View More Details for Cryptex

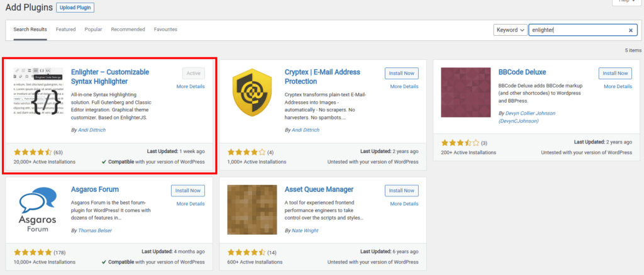click(x=404, y=86)
